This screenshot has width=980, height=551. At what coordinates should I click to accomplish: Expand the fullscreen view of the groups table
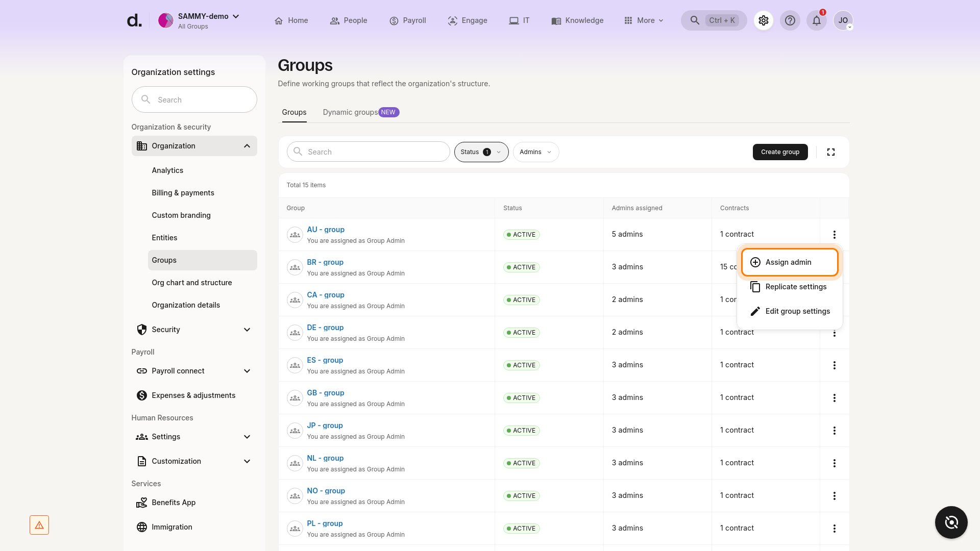pos(830,152)
